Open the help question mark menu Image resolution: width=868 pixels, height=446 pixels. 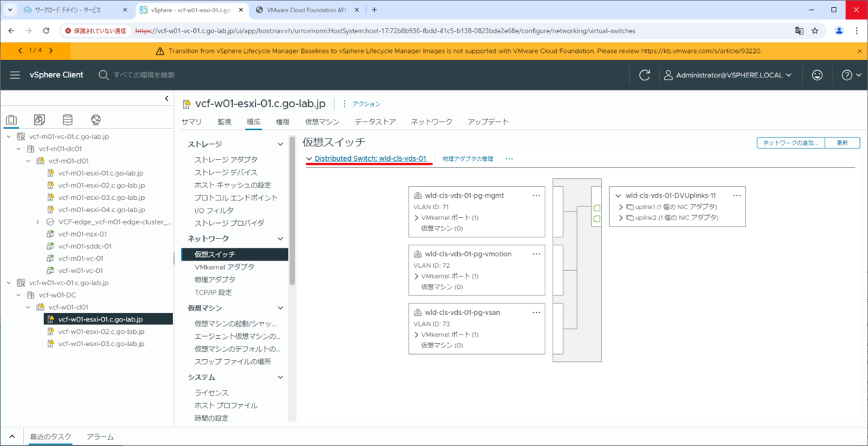pyautogui.click(x=851, y=75)
